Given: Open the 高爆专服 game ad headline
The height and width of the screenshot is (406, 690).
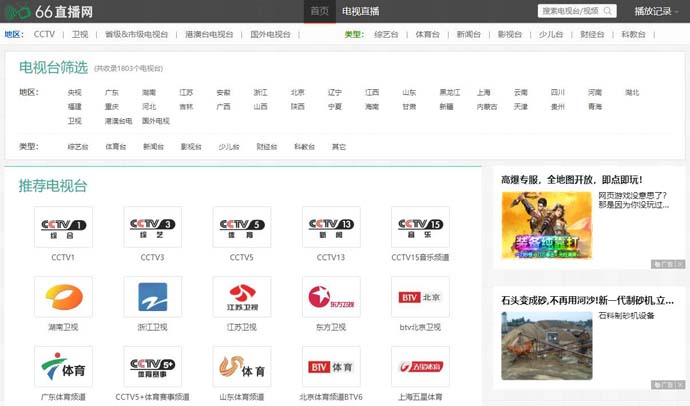Looking at the screenshot, I should 572,179.
